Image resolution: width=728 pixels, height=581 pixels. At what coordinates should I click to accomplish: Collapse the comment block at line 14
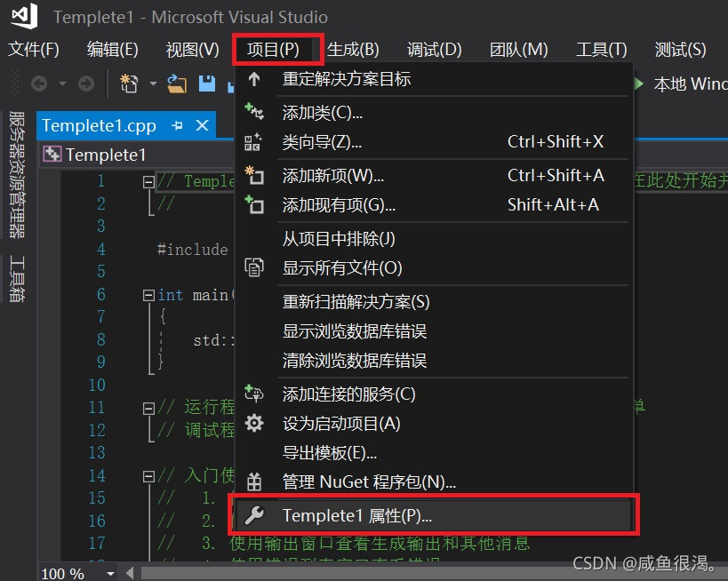(148, 476)
